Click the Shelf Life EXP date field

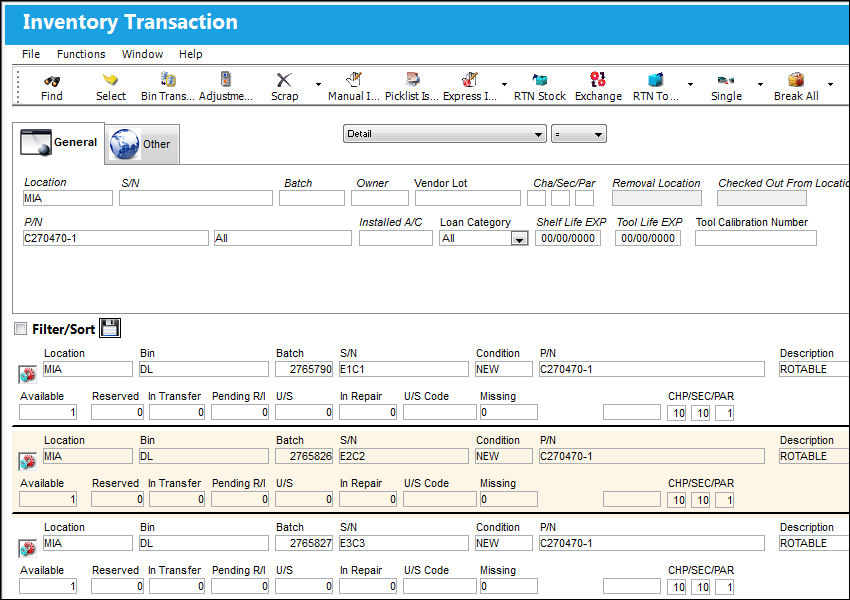click(568, 238)
